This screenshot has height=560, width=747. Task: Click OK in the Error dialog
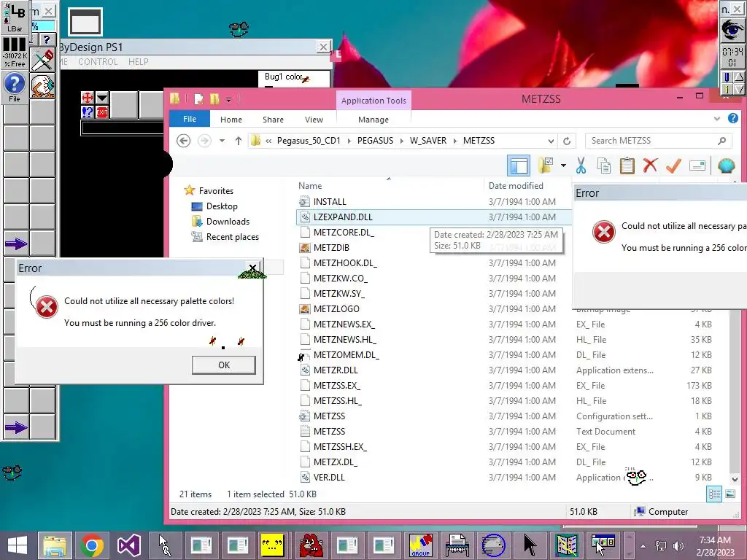pos(224,365)
